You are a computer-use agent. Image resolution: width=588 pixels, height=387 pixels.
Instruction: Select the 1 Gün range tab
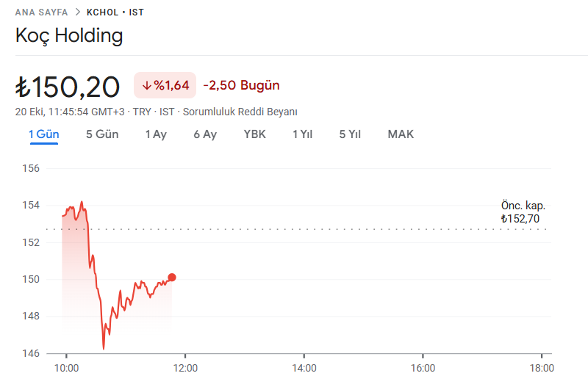pyautogui.click(x=44, y=134)
